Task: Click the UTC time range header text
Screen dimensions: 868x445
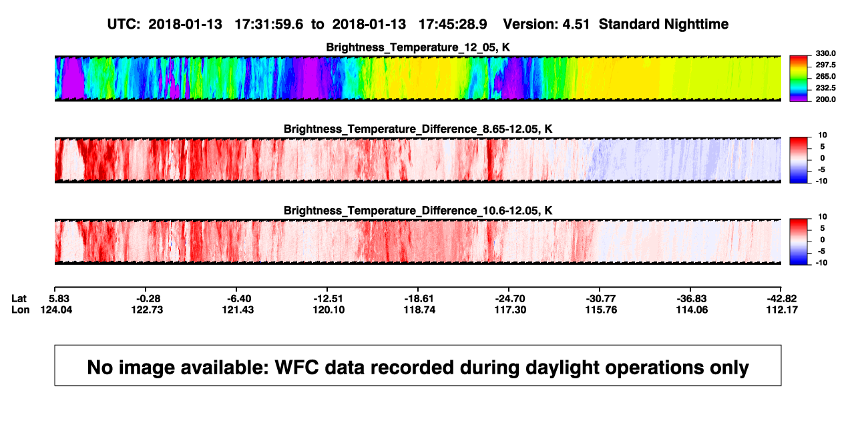Action: point(297,24)
